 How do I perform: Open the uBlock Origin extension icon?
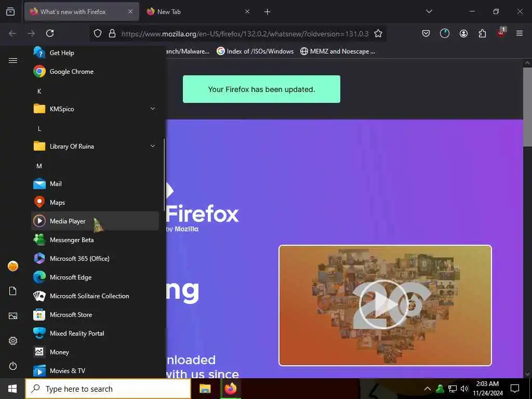pos(501,33)
